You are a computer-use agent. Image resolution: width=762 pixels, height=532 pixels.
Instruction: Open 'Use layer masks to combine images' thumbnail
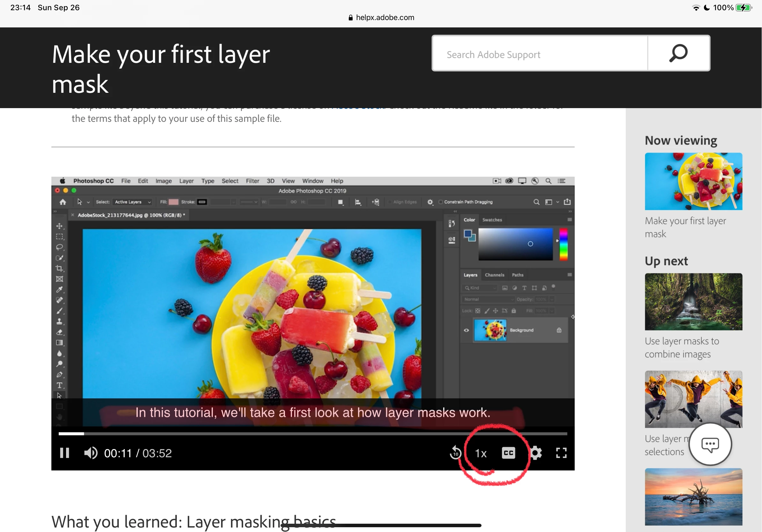[693, 302]
